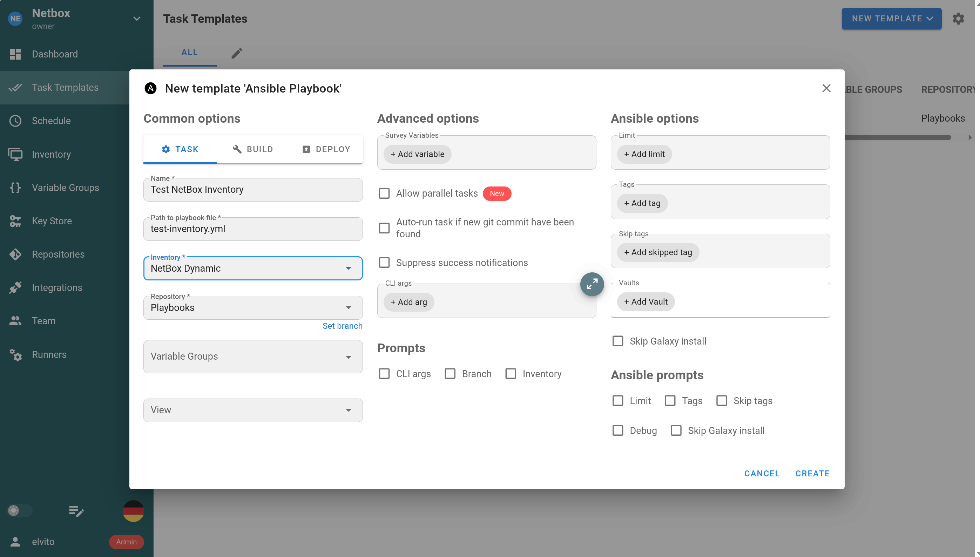Expand the Variable Groups dropdown
980x557 pixels.
[x=253, y=357]
